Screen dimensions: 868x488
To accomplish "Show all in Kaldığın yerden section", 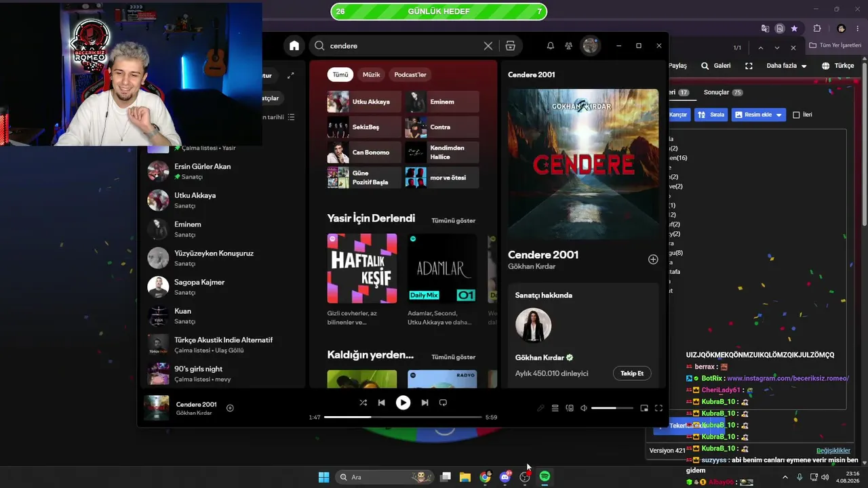I will click(454, 357).
